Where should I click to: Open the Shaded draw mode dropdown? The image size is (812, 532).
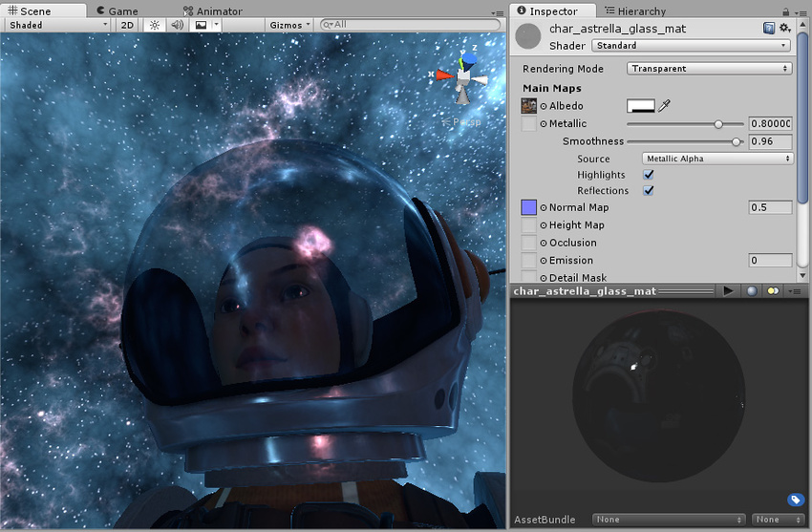(57, 25)
